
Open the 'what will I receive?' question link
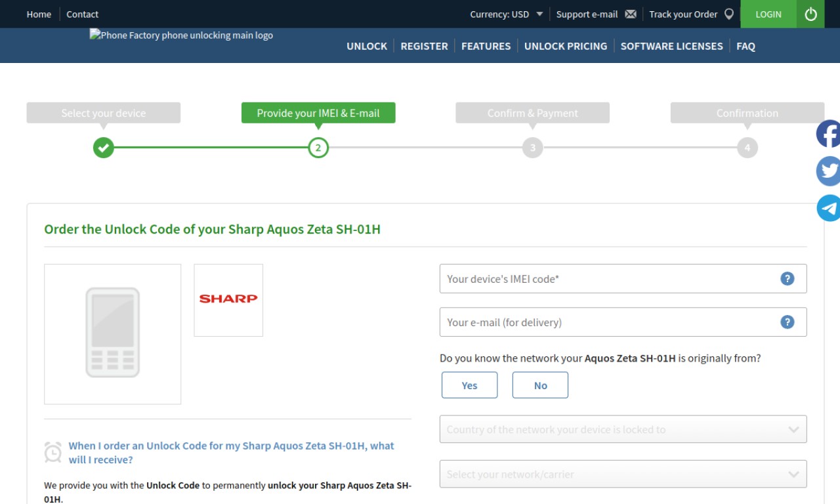[231, 453]
